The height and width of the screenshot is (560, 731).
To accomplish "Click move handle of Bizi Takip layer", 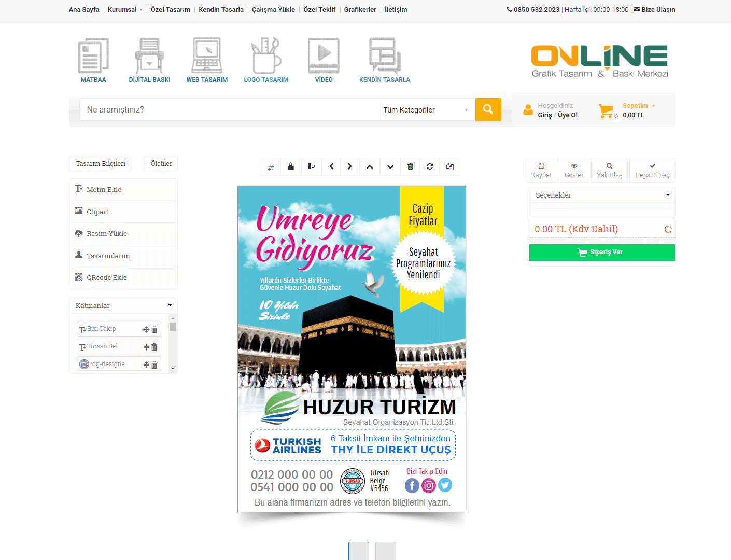I will [146, 329].
